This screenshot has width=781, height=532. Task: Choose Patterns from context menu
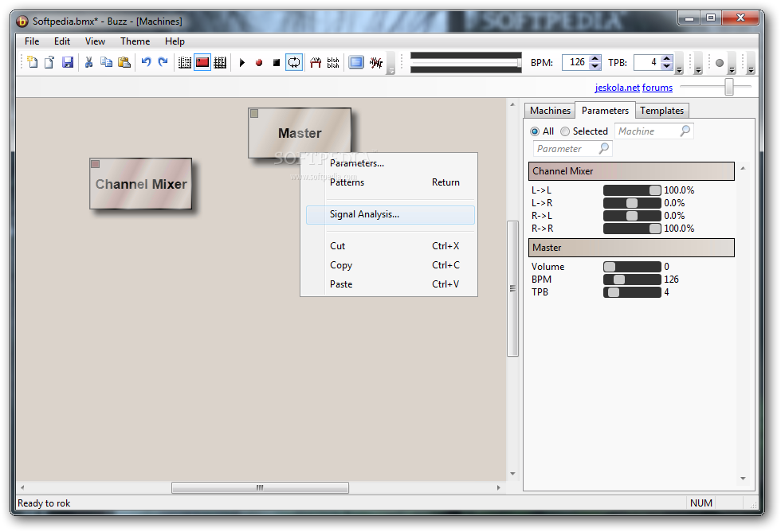point(390,182)
